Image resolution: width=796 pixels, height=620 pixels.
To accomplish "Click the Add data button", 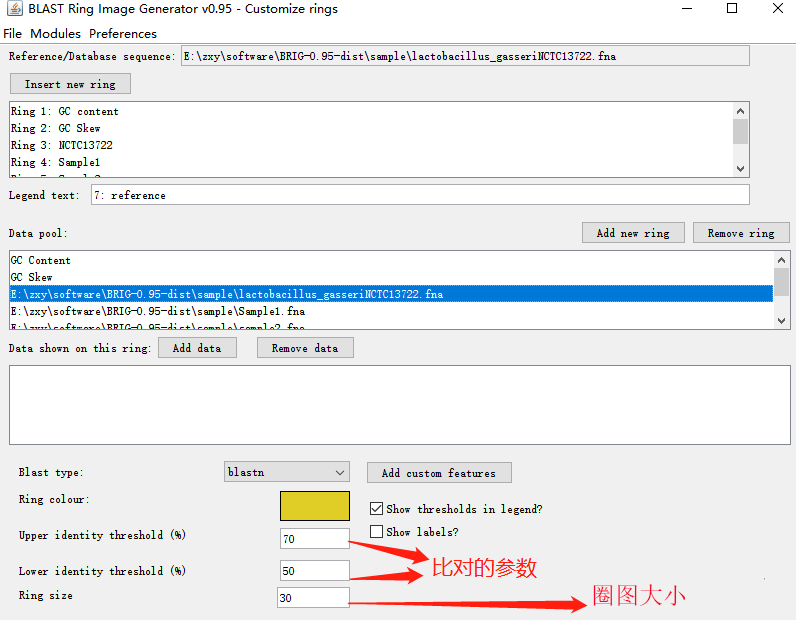I will 197,348.
